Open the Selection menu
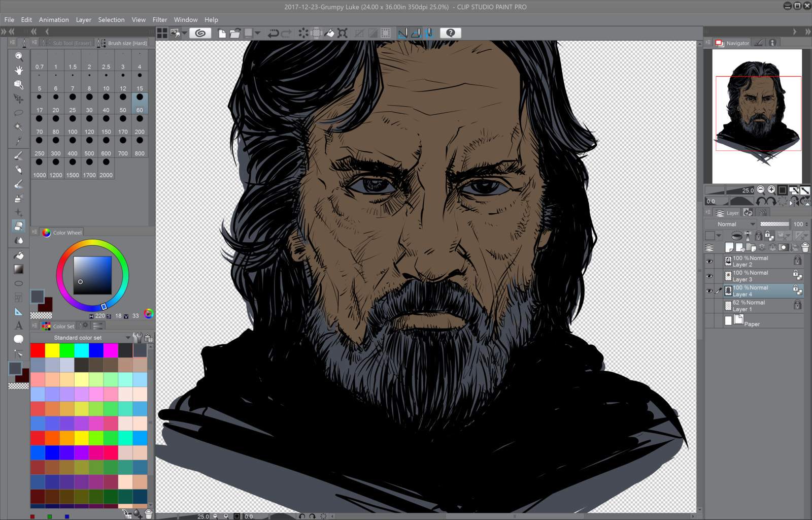812x520 pixels. 111,20
